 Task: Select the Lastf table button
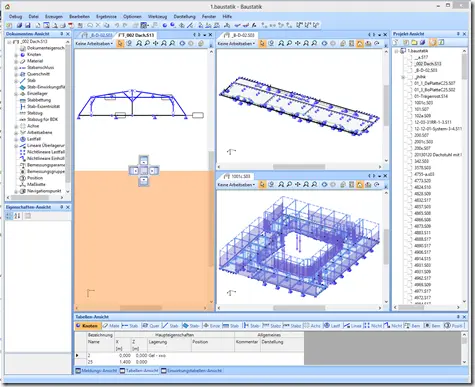pos(332,326)
